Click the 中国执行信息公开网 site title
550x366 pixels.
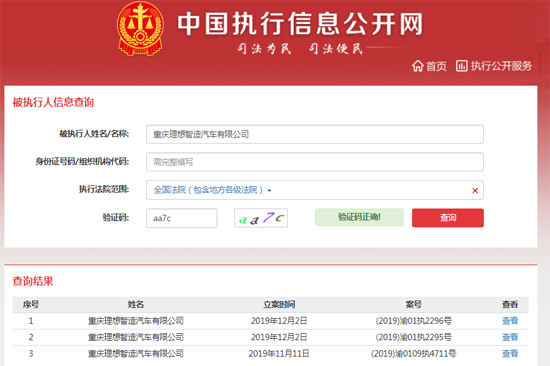point(300,24)
